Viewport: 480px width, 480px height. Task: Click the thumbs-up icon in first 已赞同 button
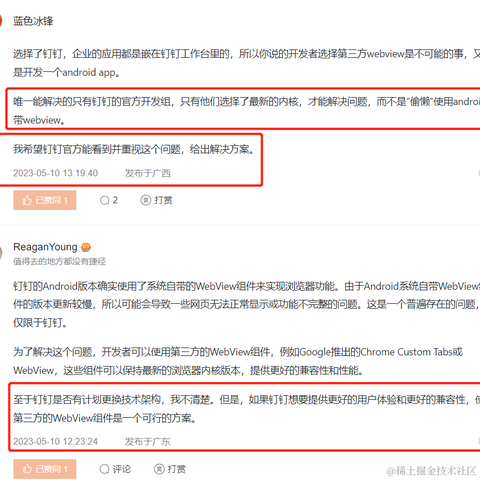(x=27, y=200)
